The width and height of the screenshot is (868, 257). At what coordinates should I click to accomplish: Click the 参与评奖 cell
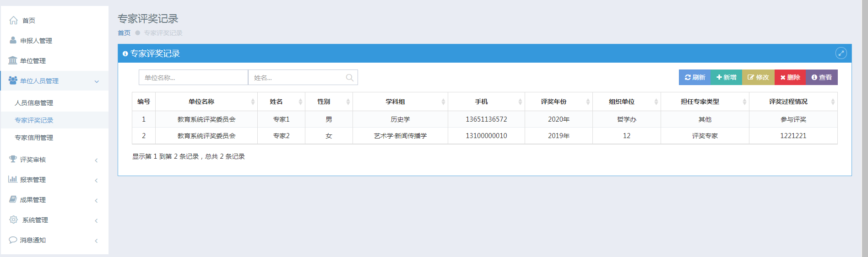[793, 119]
